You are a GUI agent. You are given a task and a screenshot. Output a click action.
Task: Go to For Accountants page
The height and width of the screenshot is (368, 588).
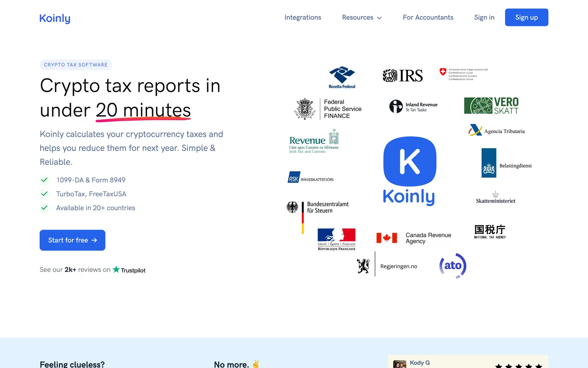(x=428, y=17)
